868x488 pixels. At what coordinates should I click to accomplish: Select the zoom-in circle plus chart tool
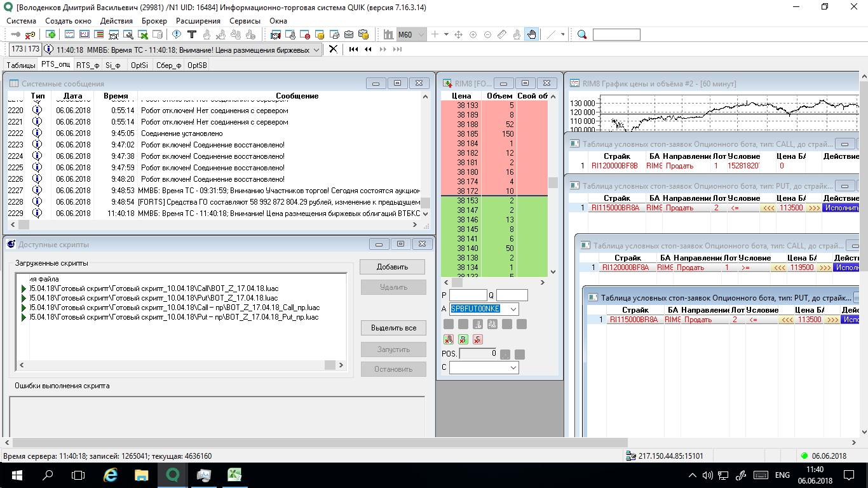click(x=473, y=34)
